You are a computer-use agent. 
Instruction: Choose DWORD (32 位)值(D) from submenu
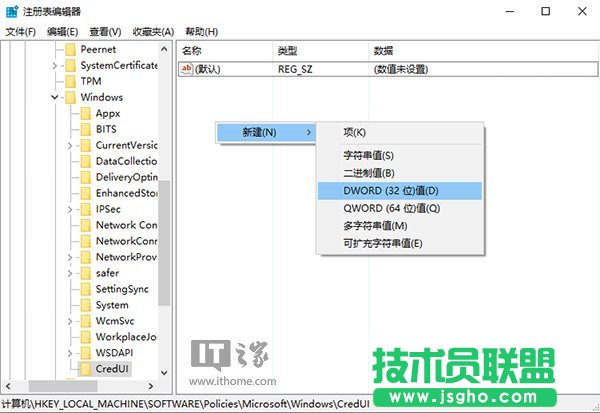(x=400, y=191)
